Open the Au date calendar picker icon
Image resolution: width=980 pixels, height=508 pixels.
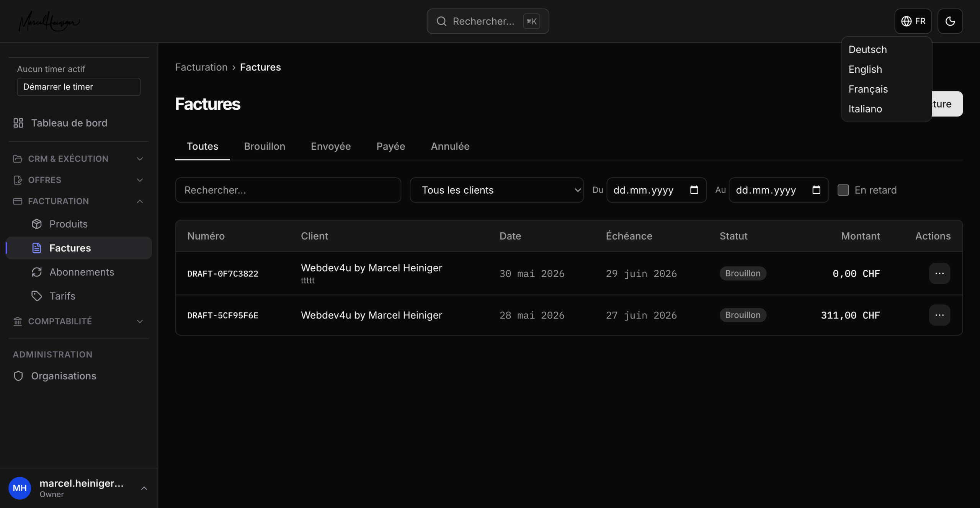[816, 190]
